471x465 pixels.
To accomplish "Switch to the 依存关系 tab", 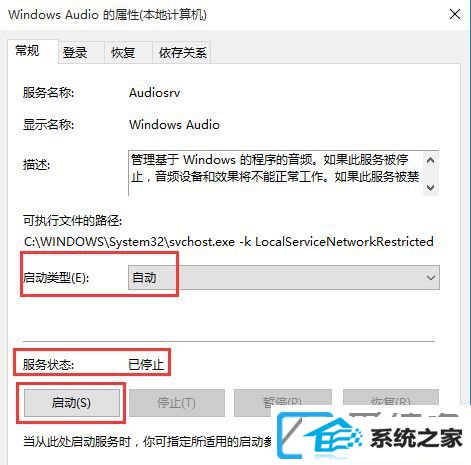I will click(182, 53).
